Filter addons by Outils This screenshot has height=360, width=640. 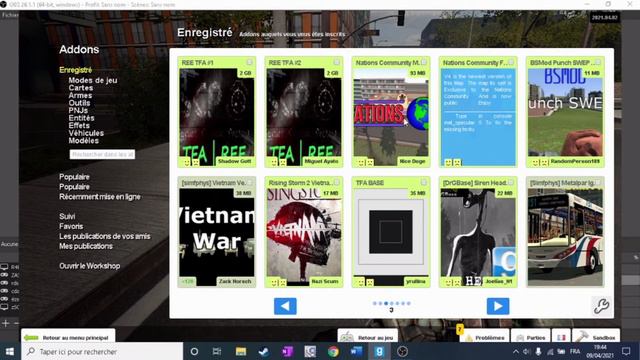click(79, 103)
